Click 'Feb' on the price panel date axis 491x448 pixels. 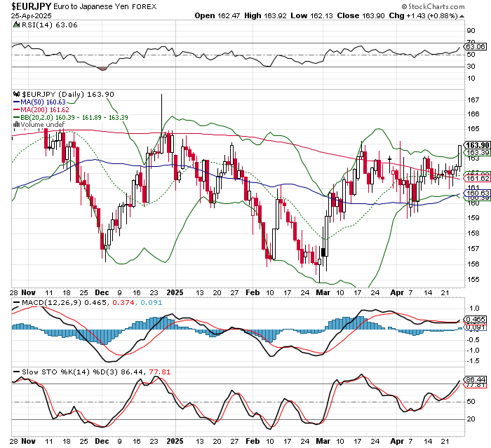[253, 293]
